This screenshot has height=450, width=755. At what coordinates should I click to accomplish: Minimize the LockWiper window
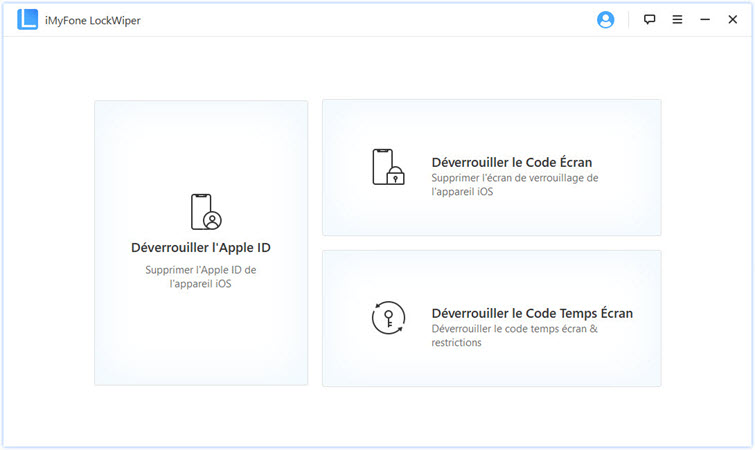[x=705, y=19]
